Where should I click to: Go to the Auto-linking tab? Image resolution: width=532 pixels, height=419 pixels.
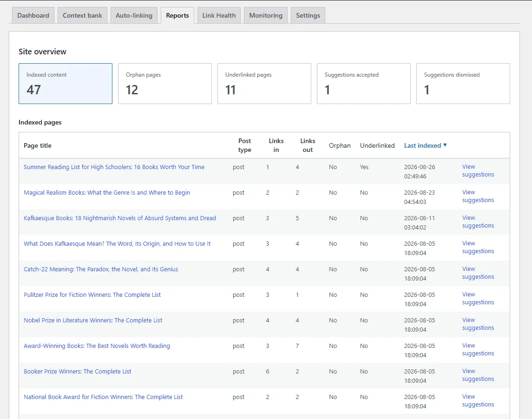pos(134,15)
